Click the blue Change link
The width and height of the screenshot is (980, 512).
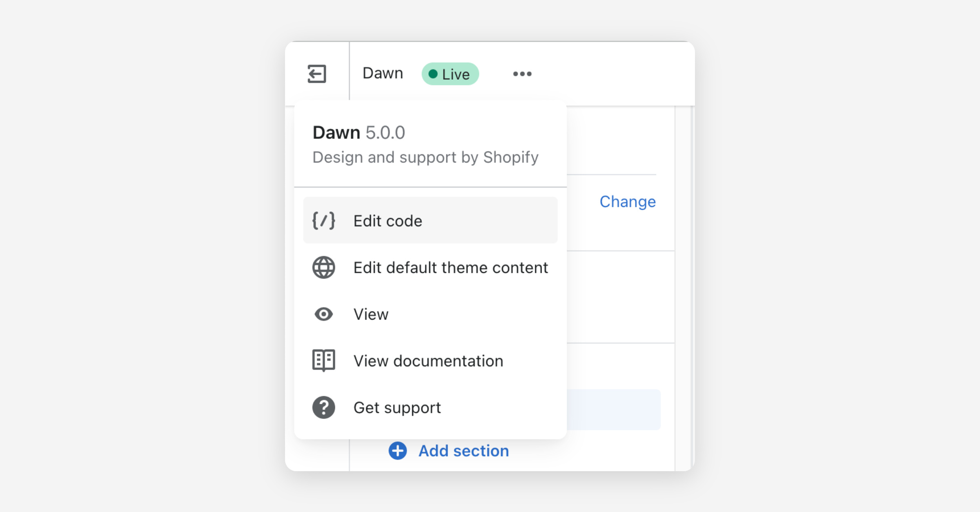(x=627, y=202)
